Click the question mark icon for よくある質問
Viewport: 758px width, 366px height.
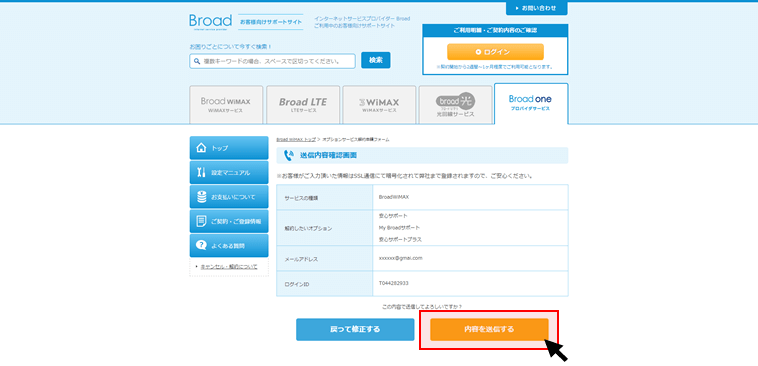(x=201, y=246)
